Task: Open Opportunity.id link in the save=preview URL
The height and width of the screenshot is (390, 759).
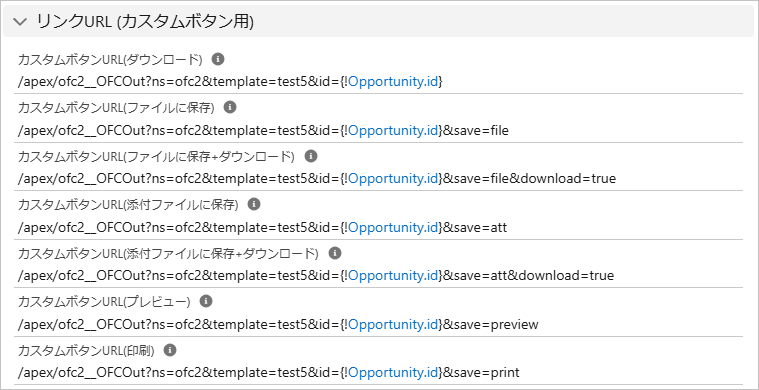Action: (393, 324)
